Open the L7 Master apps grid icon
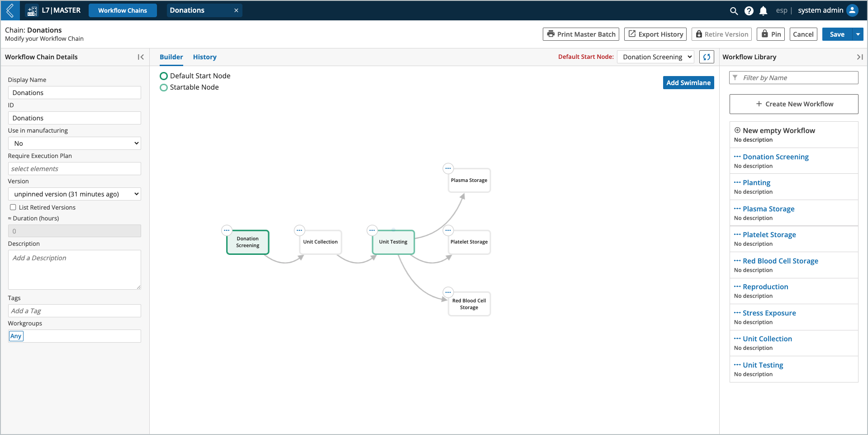 pos(32,11)
